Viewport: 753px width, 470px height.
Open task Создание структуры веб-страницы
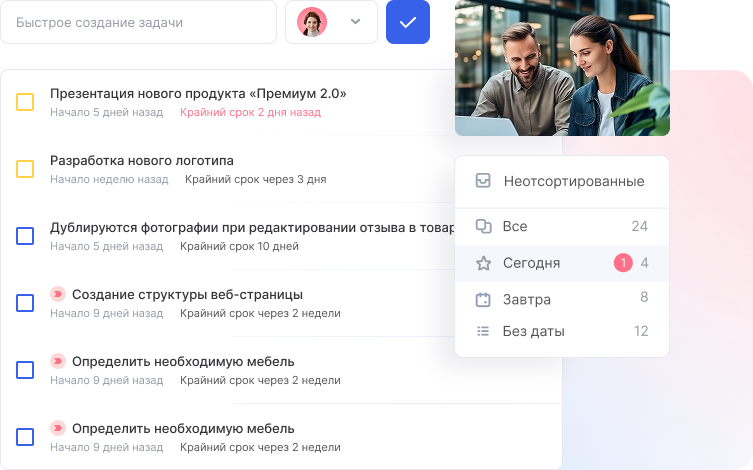tap(187, 294)
